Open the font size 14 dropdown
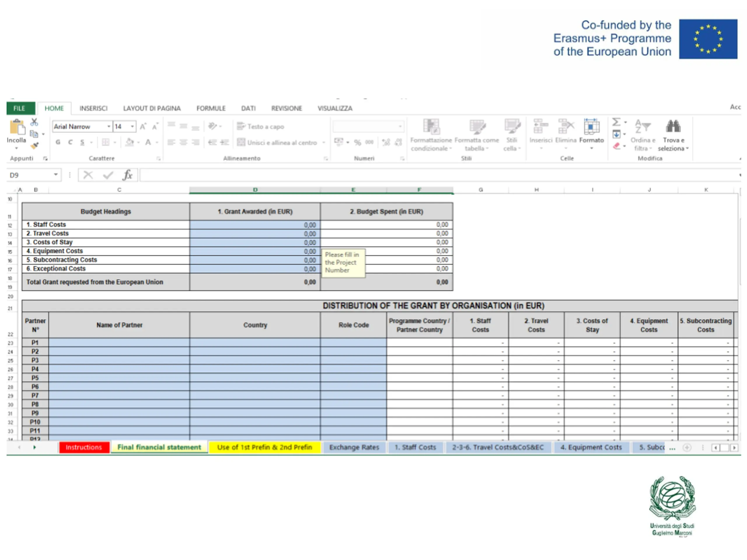The image size is (747, 560). [132, 127]
